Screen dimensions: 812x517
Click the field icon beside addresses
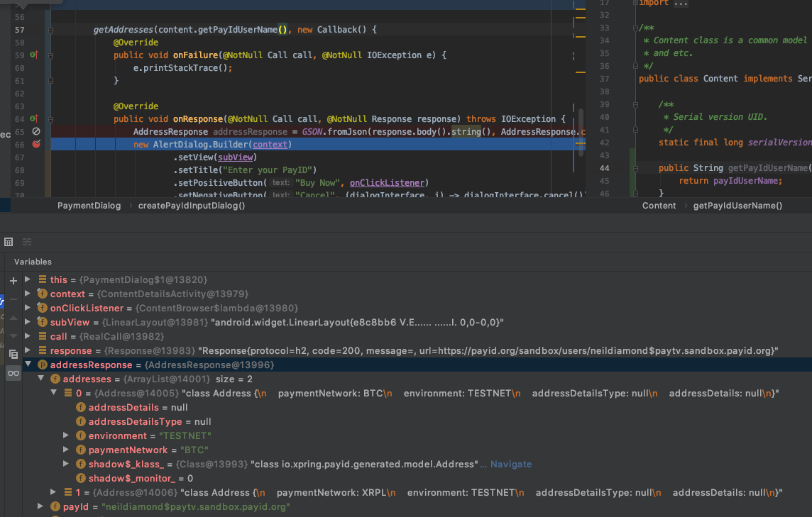(x=55, y=379)
